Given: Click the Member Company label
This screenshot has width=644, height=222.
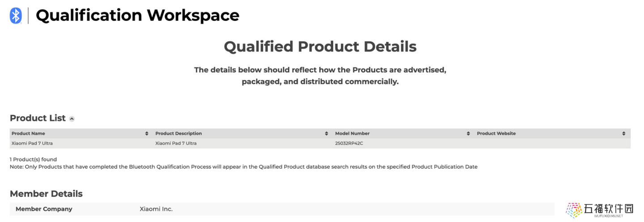Looking at the screenshot, I should tap(44, 209).
